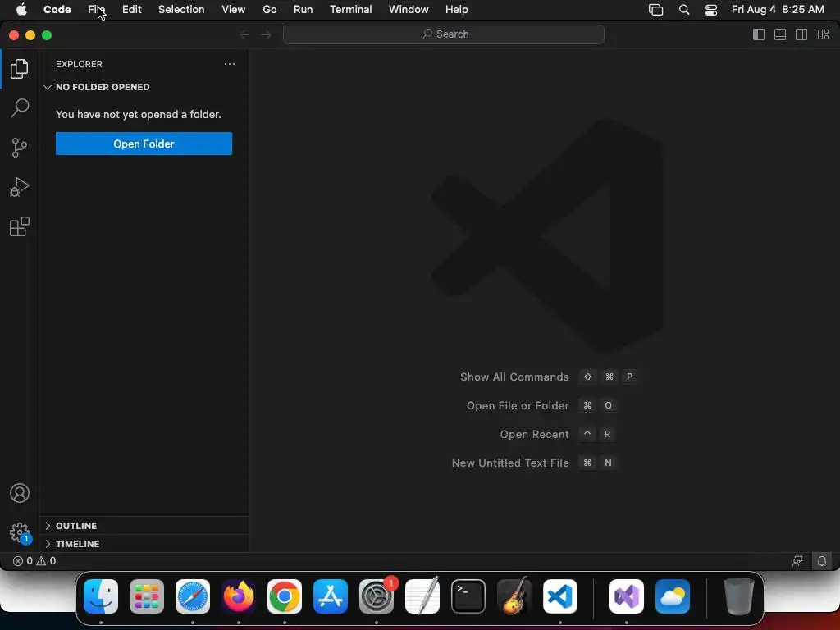
Task: Click the command center Search box
Action: pos(444,34)
